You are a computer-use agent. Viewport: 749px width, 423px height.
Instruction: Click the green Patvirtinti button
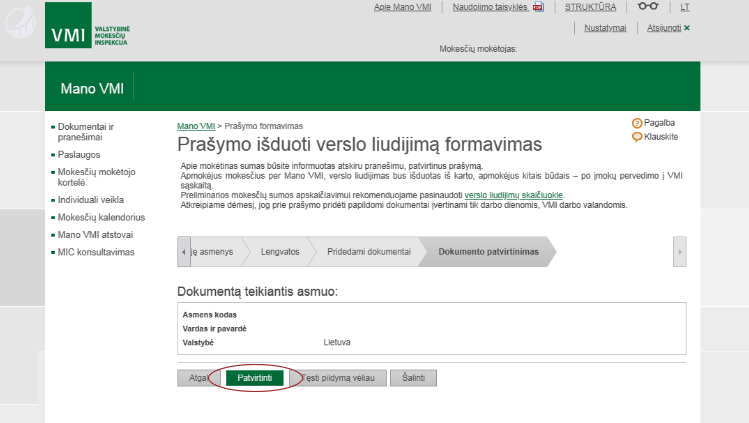pyautogui.click(x=255, y=378)
